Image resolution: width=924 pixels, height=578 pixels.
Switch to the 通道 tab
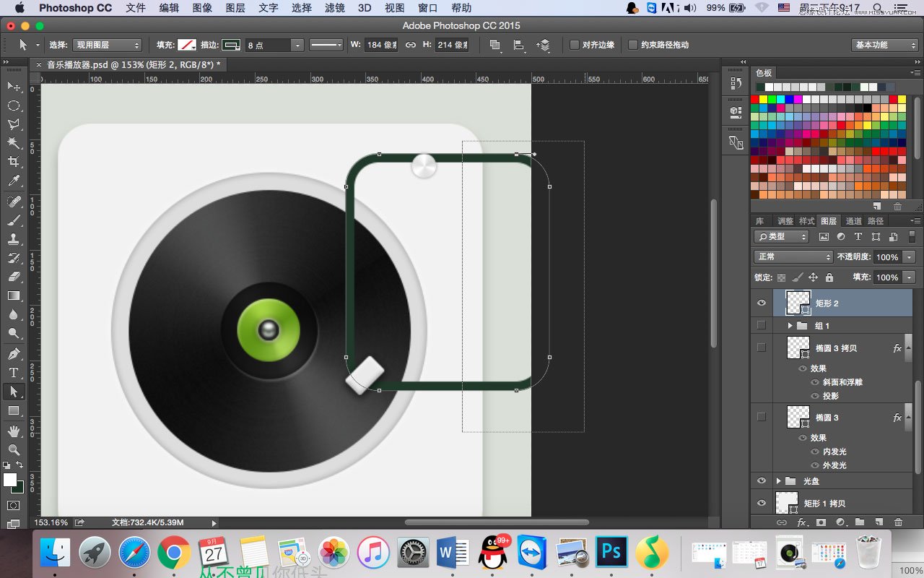pyautogui.click(x=853, y=221)
